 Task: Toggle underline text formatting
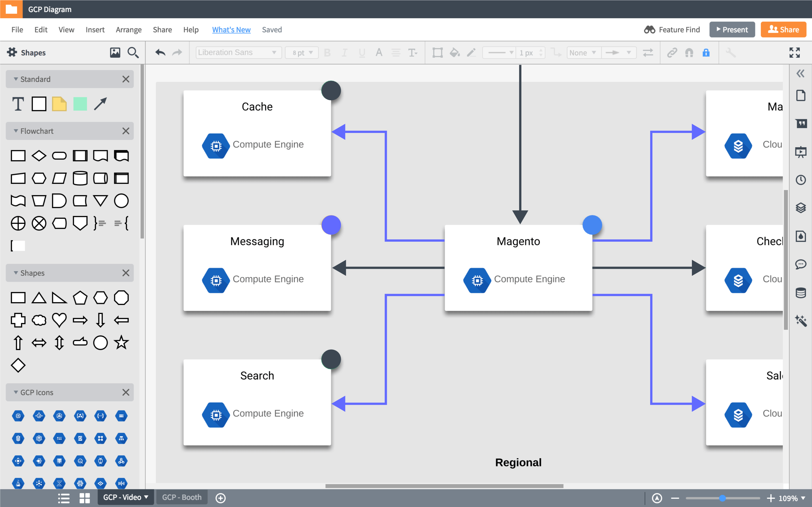[x=361, y=52]
